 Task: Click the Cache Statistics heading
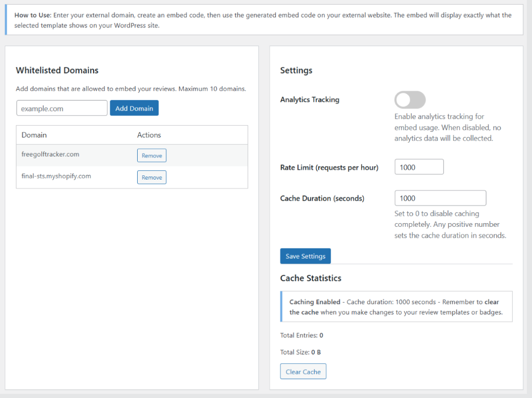(x=311, y=278)
